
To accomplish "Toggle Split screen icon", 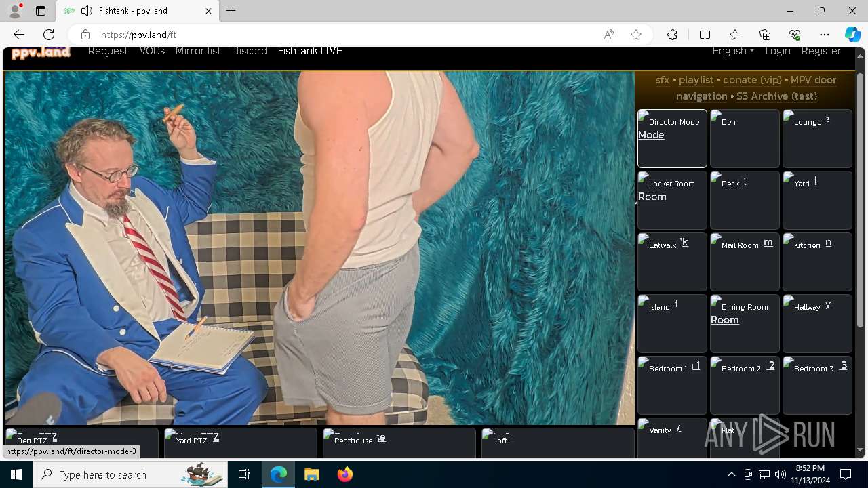I will 705,35.
